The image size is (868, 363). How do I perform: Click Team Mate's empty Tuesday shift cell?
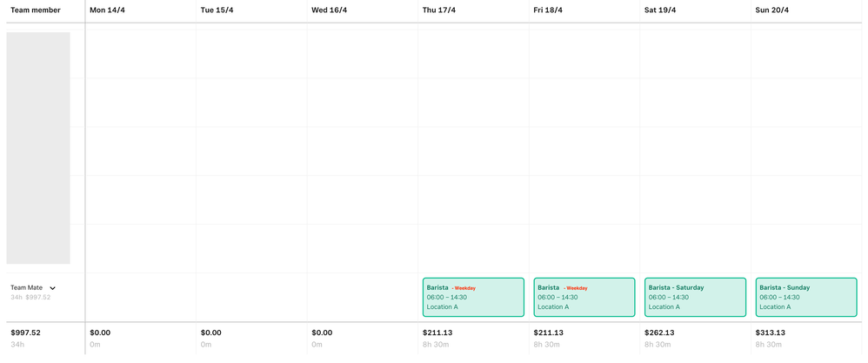tap(252, 298)
